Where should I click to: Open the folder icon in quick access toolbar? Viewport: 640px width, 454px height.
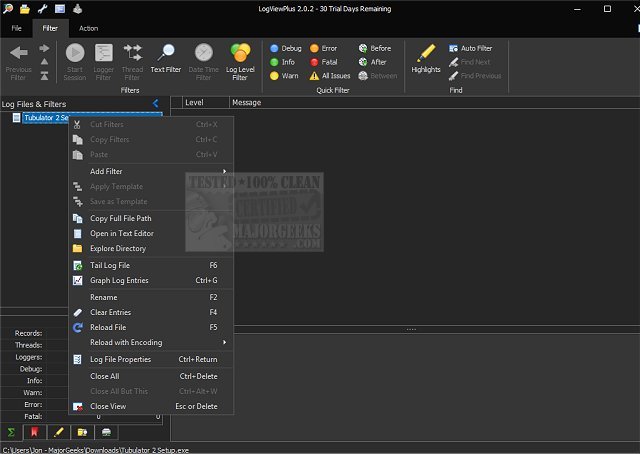pos(25,9)
